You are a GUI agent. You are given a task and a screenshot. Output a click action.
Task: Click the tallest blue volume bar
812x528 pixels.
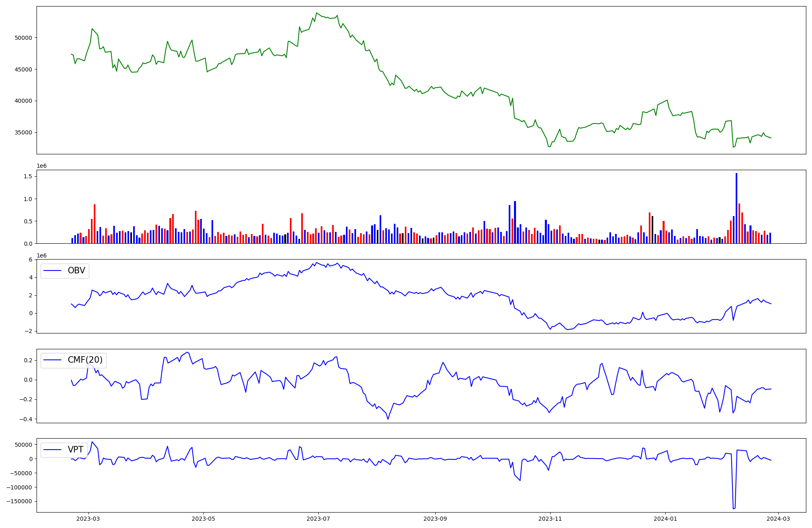tap(736, 207)
